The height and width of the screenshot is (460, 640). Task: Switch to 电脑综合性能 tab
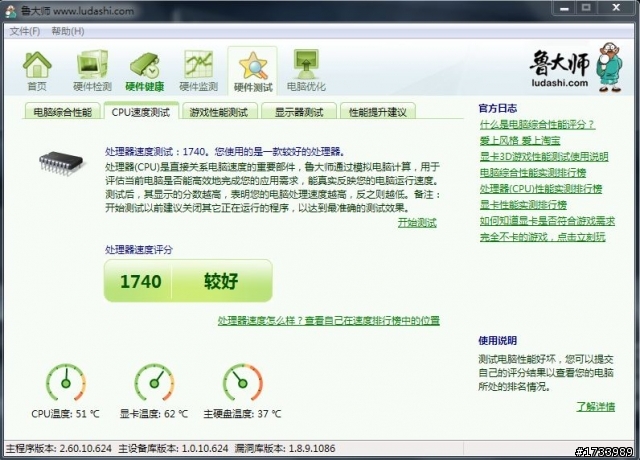point(62,112)
